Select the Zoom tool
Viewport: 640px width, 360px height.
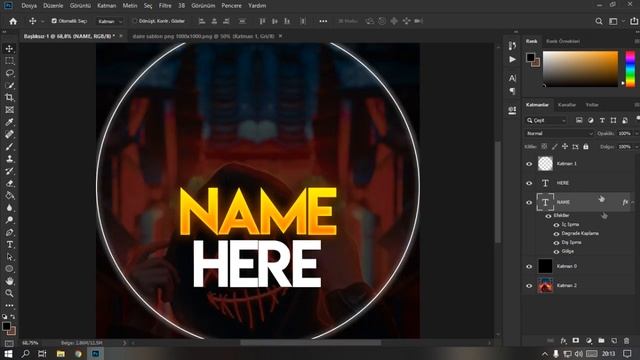9,293
